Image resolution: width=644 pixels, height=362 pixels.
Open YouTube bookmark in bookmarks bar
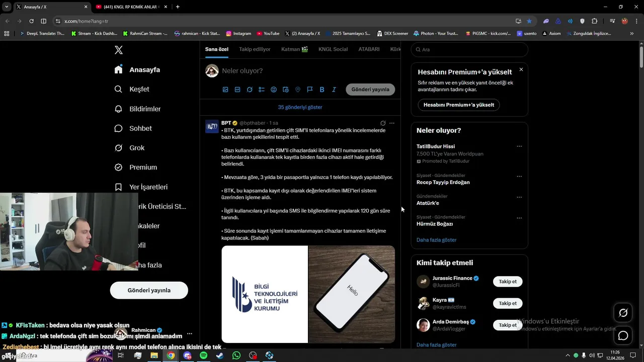[x=268, y=34]
